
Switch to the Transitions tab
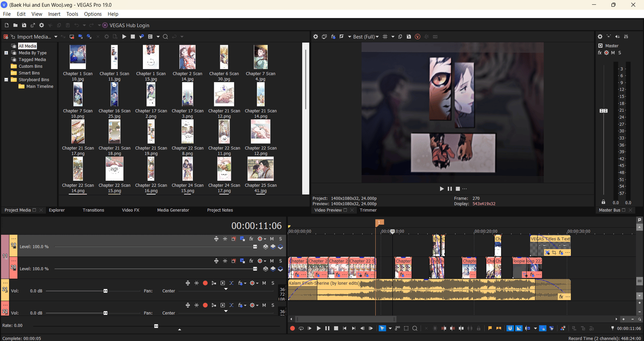pyautogui.click(x=94, y=210)
